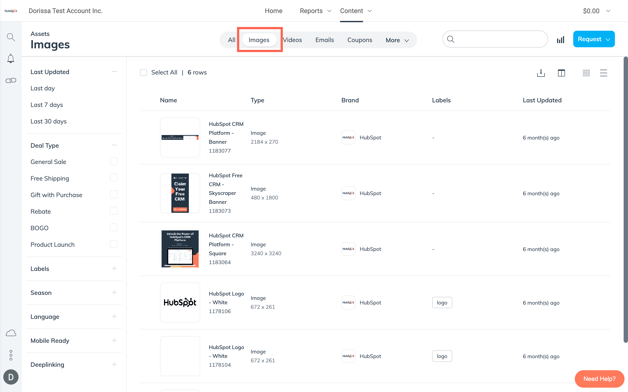Open the Need Help? chat button
This screenshot has width=628, height=392.
(x=599, y=379)
